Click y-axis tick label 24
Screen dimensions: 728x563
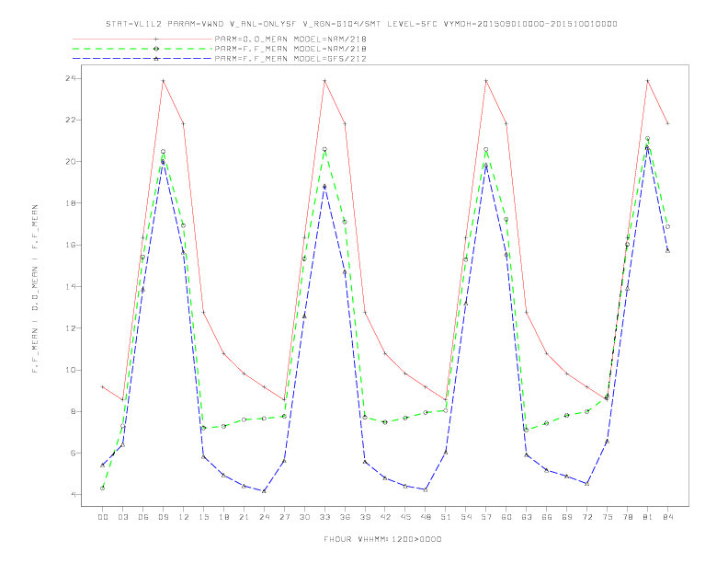[x=70, y=78]
